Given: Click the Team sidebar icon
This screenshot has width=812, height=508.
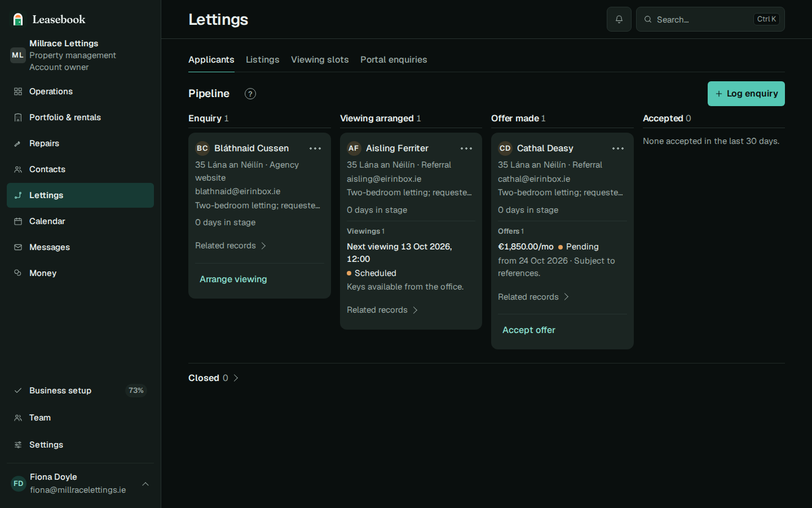Looking at the screenshot, I should 18,418.
